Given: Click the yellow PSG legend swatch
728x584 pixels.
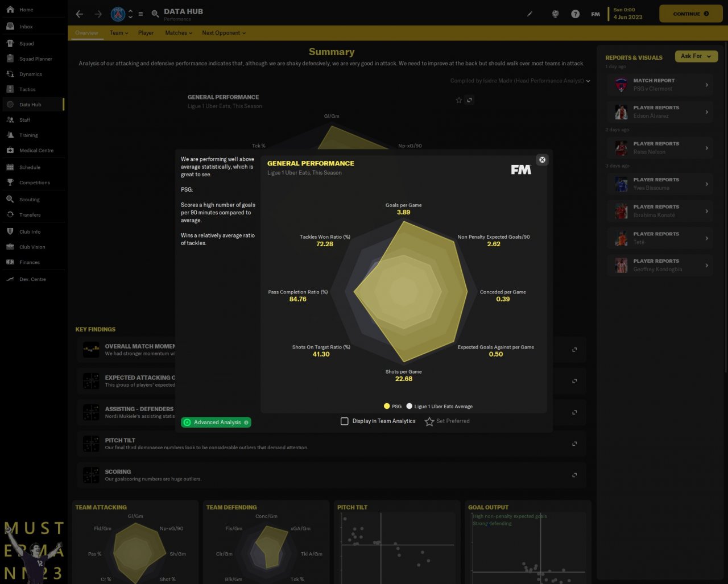Looking at the screenshot, I should [387, 407].
